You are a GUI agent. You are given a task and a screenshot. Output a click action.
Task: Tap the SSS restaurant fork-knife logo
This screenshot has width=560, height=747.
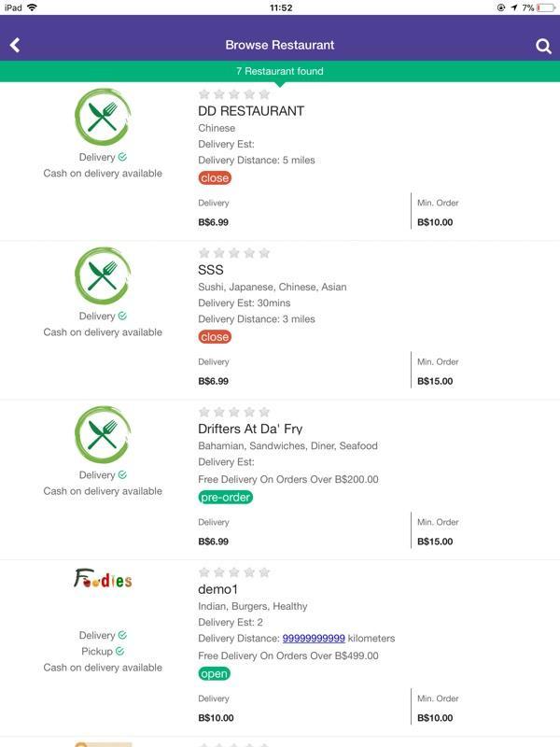point(103,275)
